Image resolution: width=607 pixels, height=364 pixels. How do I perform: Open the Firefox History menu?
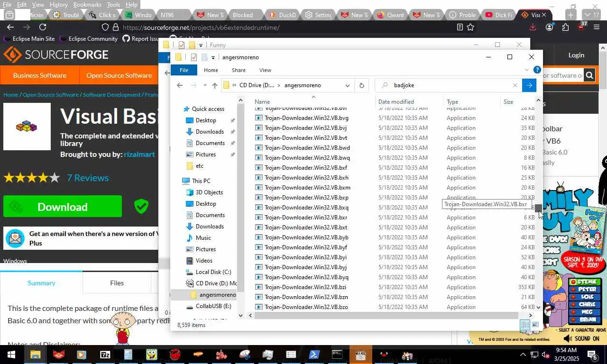[x=59, y=5]
